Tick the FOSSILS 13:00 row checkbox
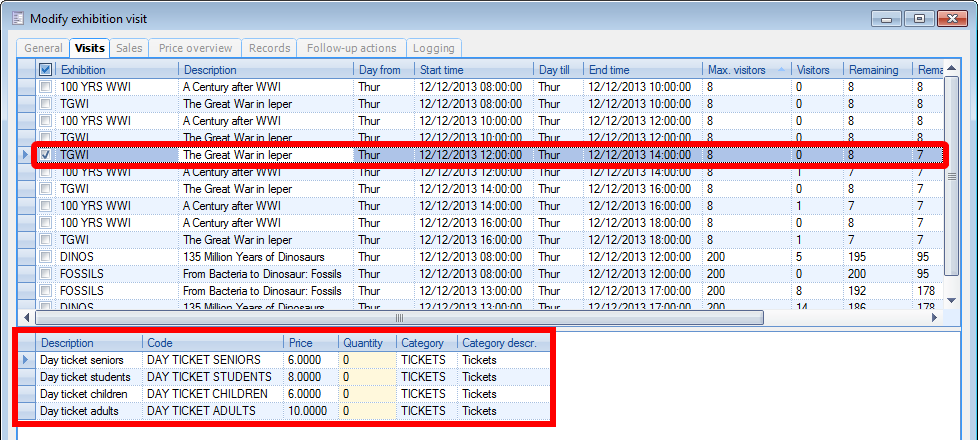 click(x=46, y=291)
